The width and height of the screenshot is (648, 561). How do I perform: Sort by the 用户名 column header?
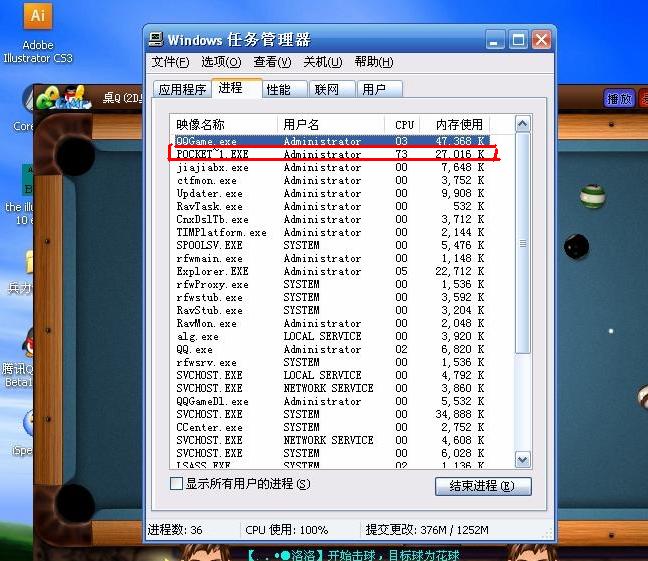[331, 124]
